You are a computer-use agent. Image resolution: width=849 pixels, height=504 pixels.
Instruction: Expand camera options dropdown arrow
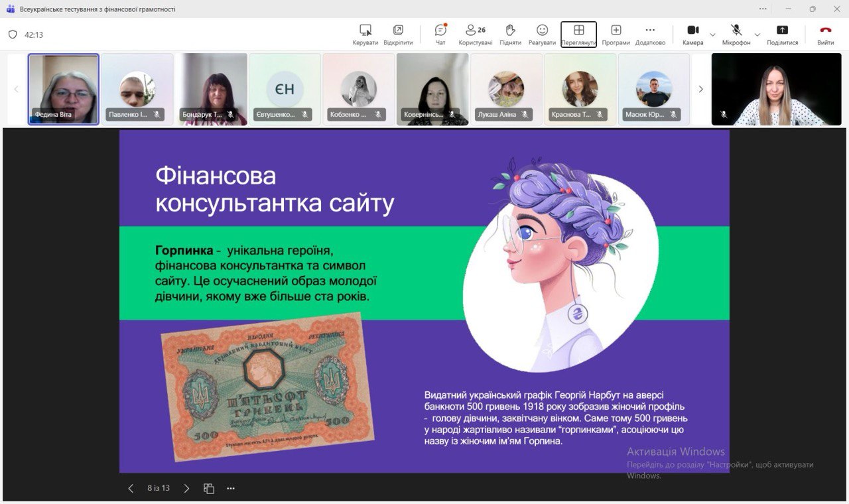point(713,34)
